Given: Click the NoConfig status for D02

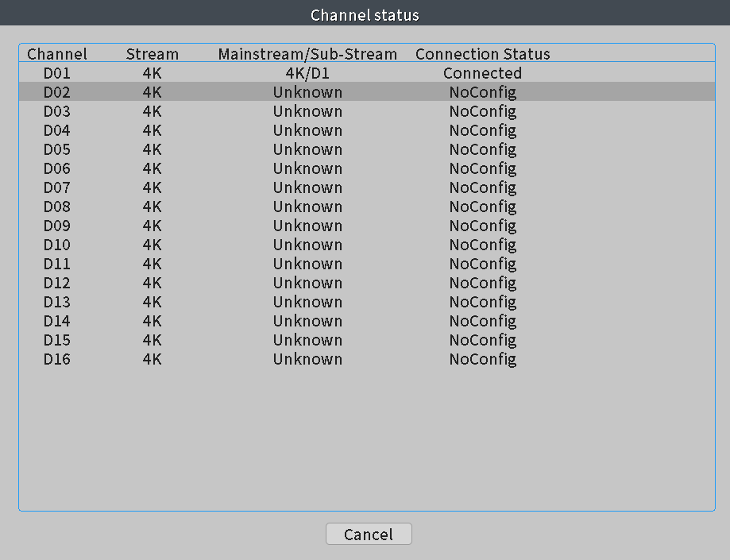Looking at the screenshot, I should click(483, 92).
